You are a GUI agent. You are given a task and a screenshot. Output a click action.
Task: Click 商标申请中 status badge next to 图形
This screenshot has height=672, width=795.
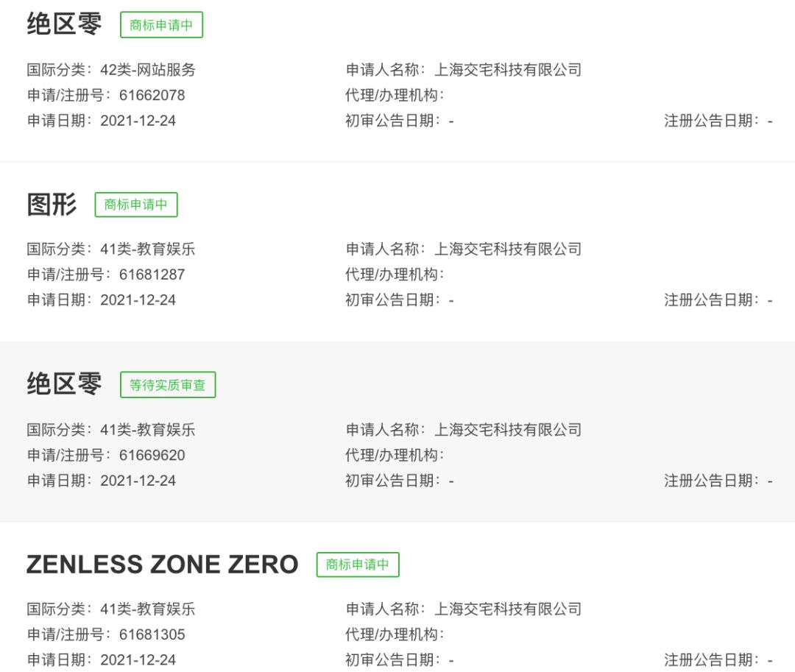136,205
